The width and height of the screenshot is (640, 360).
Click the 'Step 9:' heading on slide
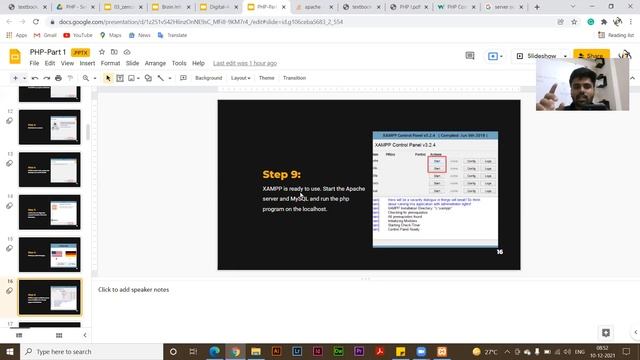pos(282,174)
